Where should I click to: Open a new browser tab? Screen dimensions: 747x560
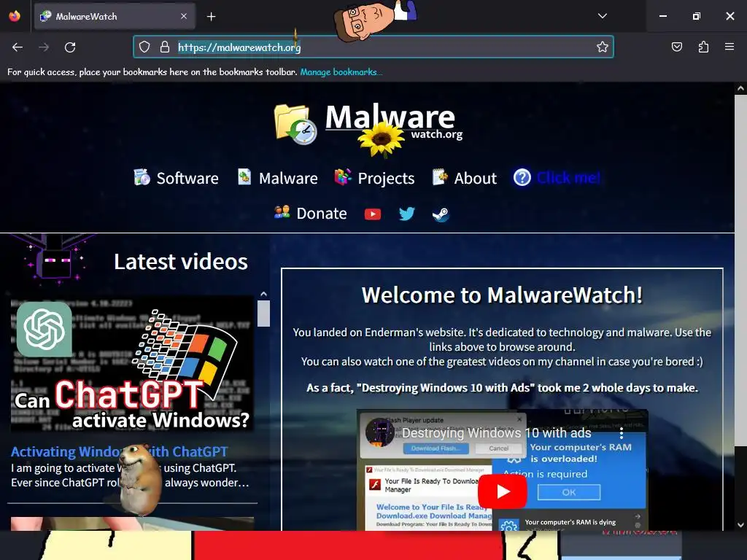(x=211, y=17)
